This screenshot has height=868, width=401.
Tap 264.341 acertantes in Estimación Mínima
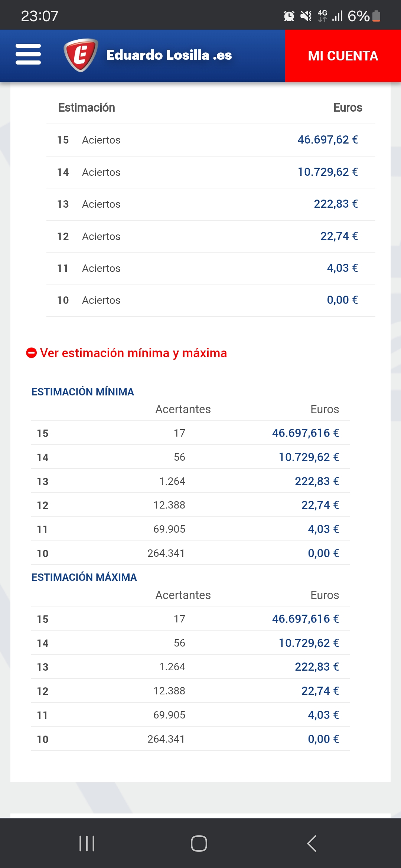click(166, 553)
